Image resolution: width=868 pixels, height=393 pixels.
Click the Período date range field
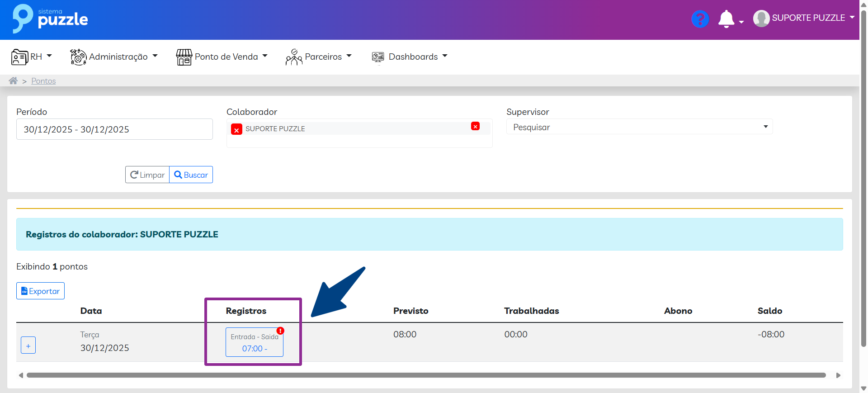tap(114, 129)
